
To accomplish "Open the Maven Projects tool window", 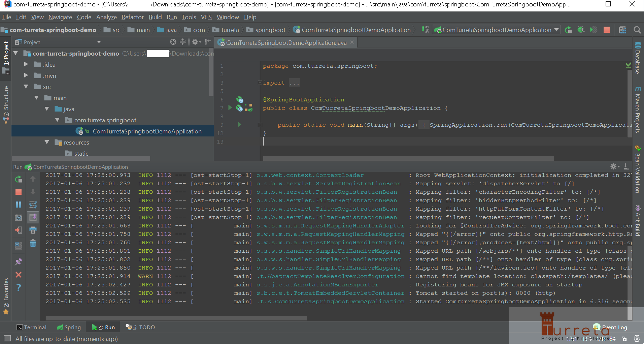I will click(x=638, y=110).
